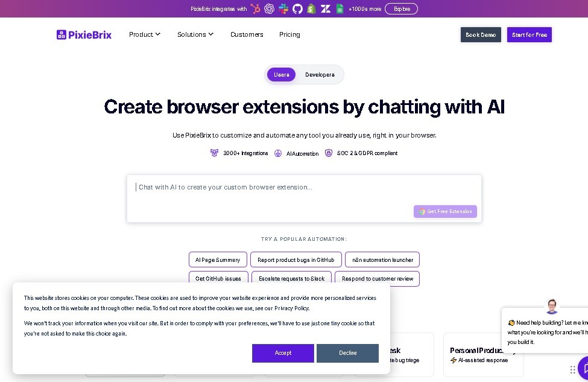Click the '+1000s more' banner text

[364, 8]
